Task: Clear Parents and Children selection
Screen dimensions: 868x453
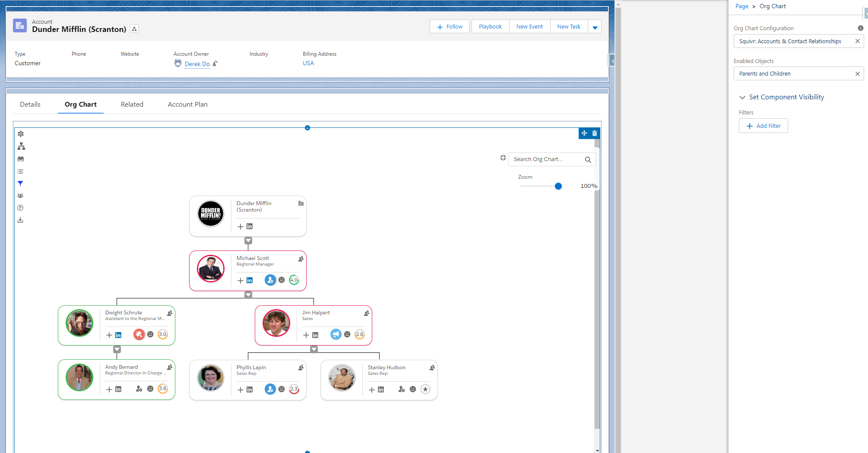Action: pyautogui.click(x=857, y=74)
